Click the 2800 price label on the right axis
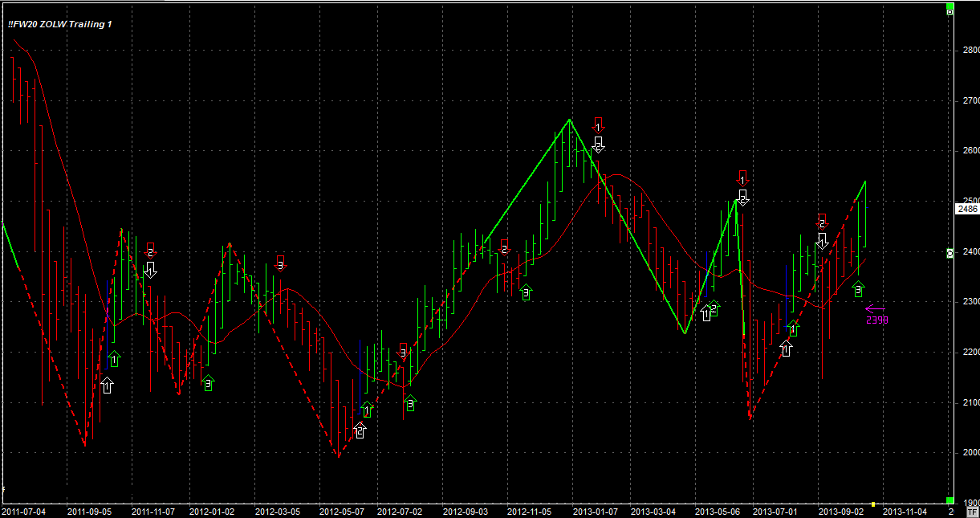Image resolution: width=980 pixels, height=518 pixels. point(970,51)
